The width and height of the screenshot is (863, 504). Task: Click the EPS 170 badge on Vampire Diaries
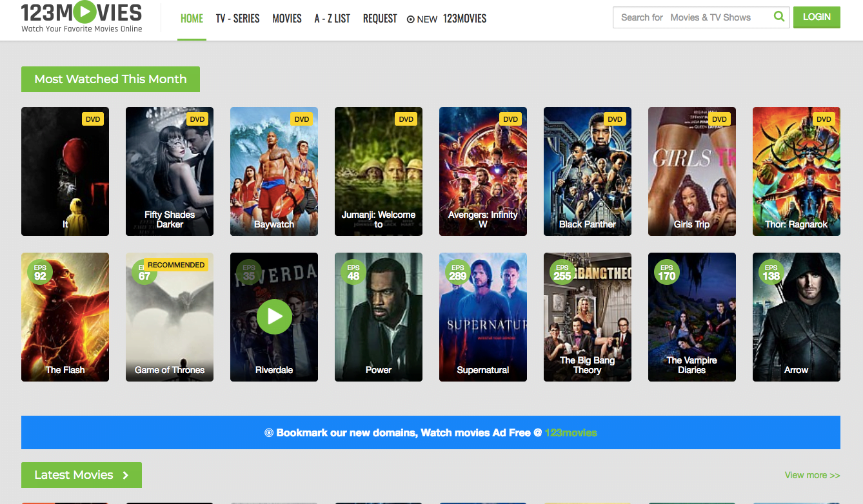[x=667, y=272]
